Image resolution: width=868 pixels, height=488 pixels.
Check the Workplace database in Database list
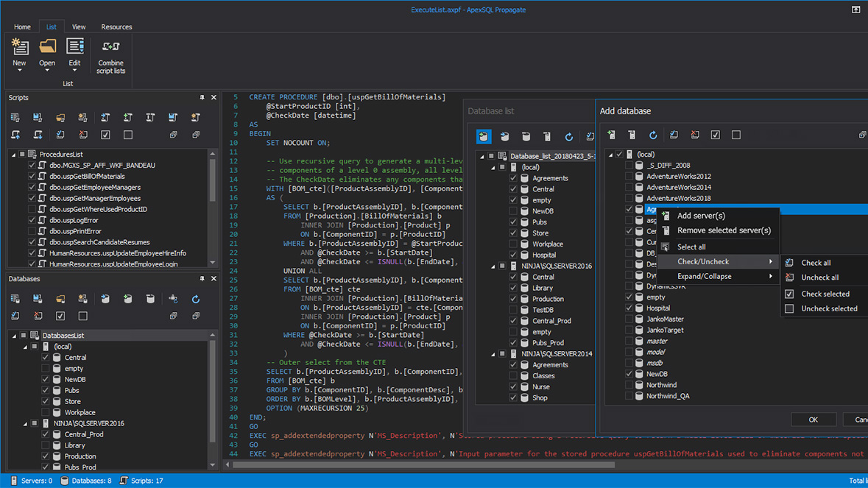514,244
